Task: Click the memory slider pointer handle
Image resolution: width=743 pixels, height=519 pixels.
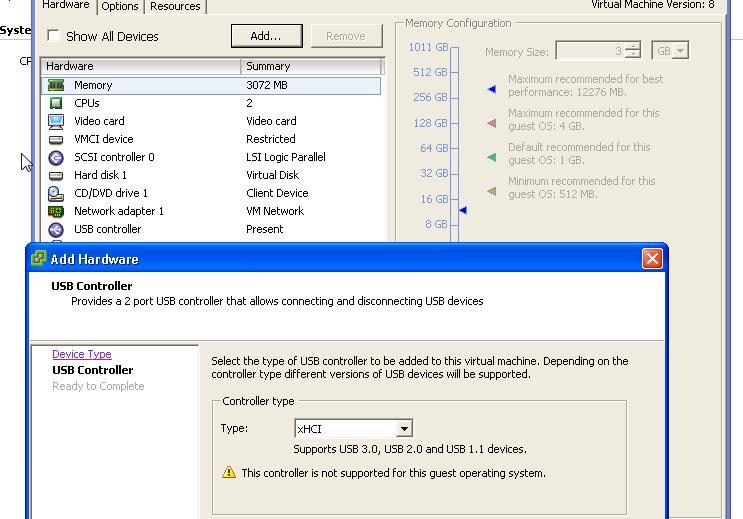Action: click(x=462, y=210)
